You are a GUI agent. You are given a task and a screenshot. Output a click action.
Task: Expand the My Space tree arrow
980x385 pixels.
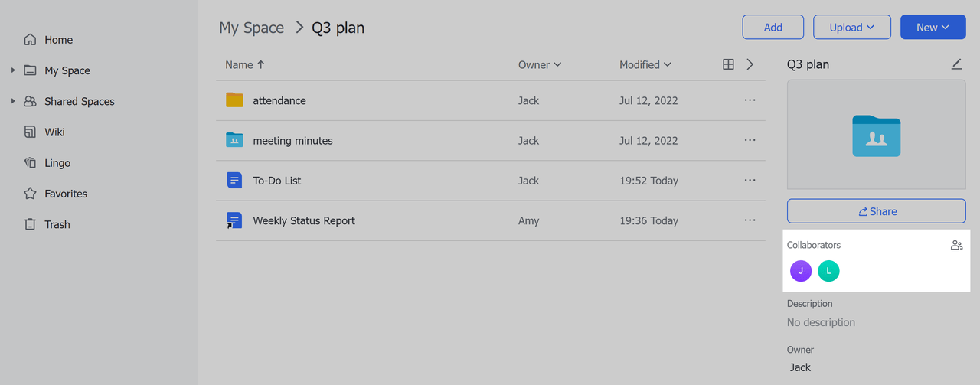[x=13, y=70]
